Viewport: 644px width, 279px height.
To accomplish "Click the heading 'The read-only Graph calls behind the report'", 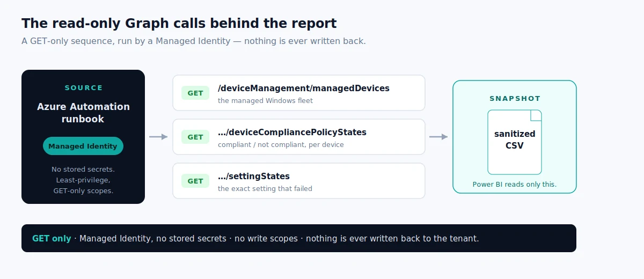I will (x=179, y=23).
